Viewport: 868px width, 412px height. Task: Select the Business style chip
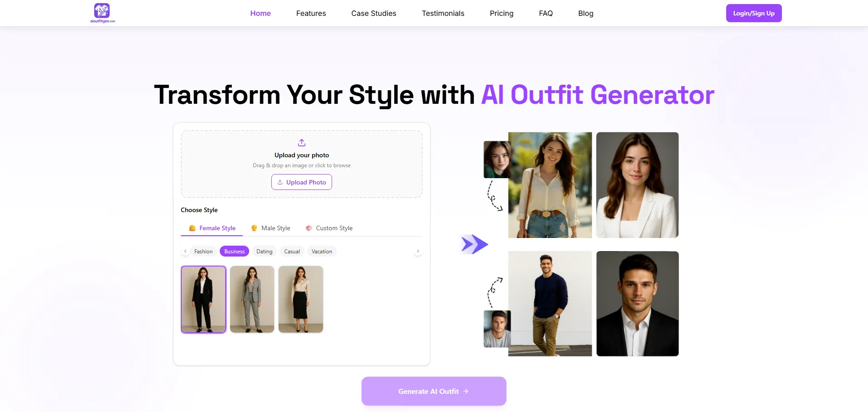pos(234,251)
